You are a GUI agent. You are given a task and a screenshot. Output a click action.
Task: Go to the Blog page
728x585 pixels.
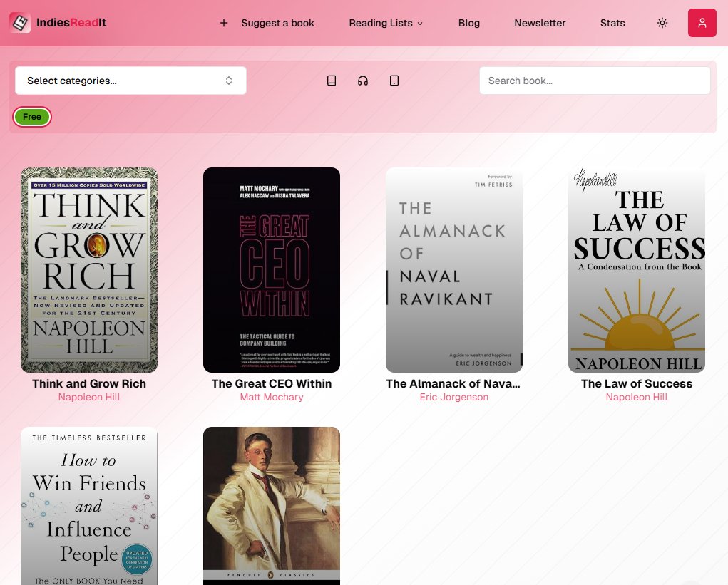coord(469,23)
